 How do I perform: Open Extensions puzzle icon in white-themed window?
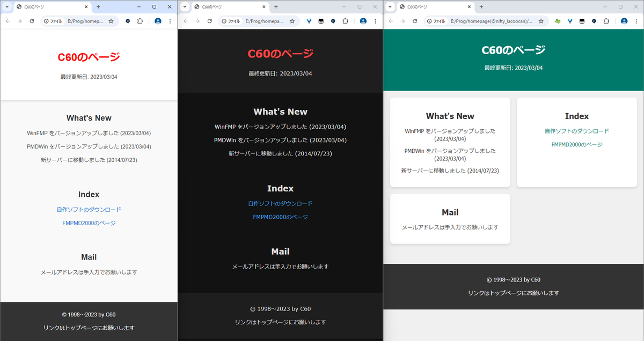[x=141, y=21]
